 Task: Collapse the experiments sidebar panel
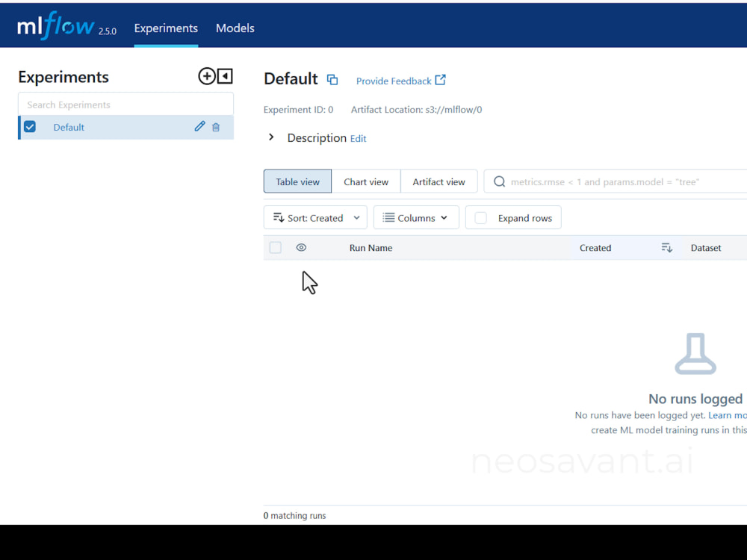tap(225, 76)
